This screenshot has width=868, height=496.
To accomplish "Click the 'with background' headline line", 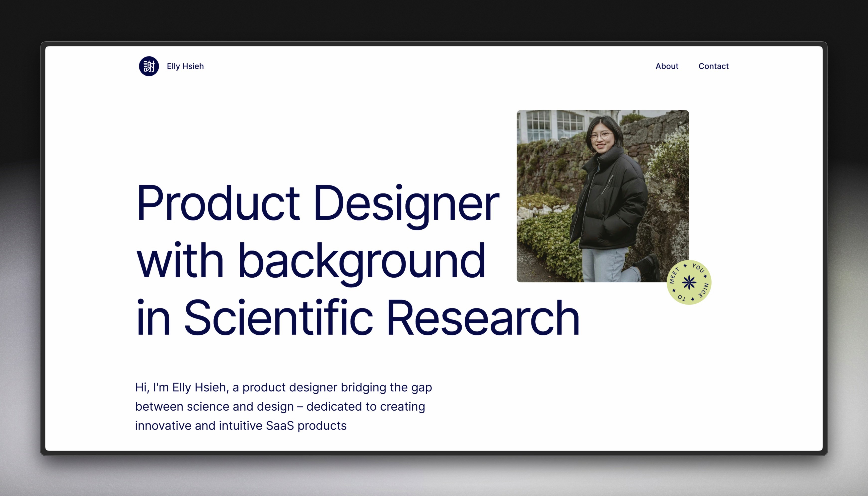I will (x=310, y=261).
